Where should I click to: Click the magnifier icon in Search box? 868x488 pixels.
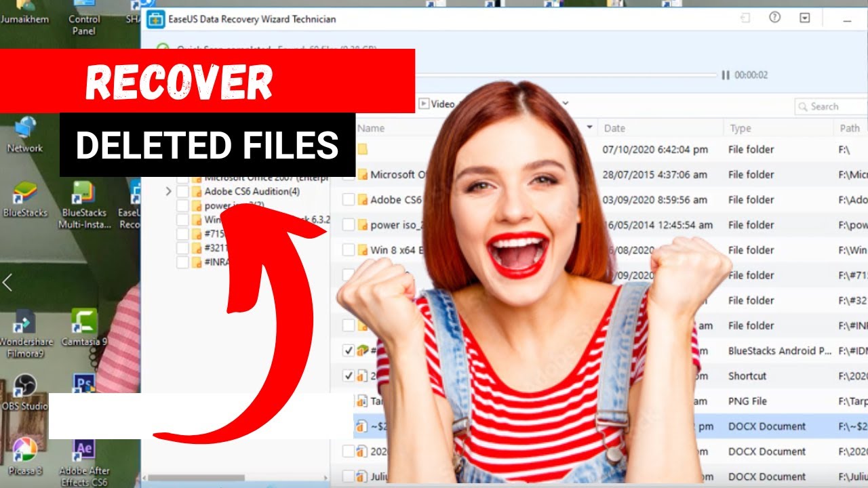click(x=804, y=106)
